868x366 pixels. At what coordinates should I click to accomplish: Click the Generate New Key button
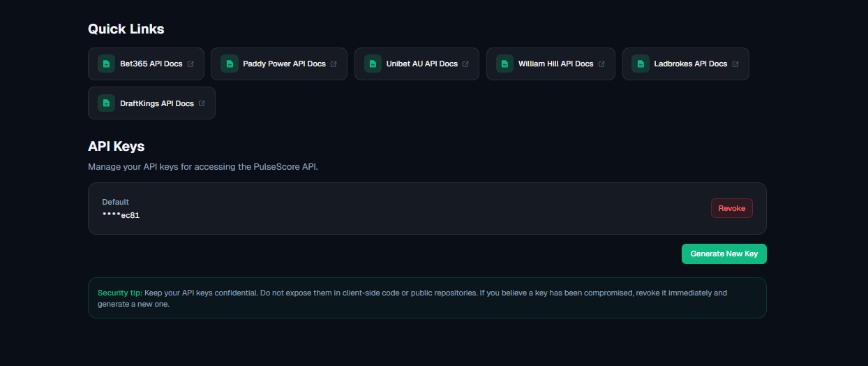(x=724, y=254)
